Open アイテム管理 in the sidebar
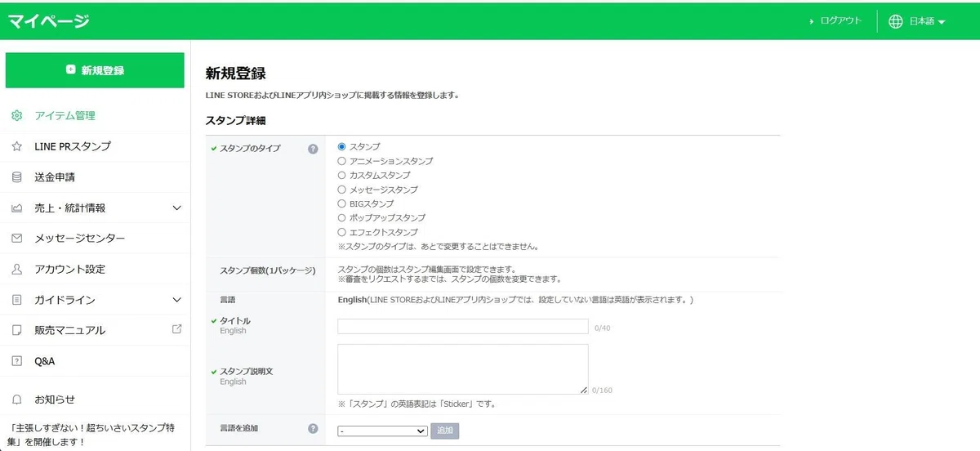 (65, 116)
